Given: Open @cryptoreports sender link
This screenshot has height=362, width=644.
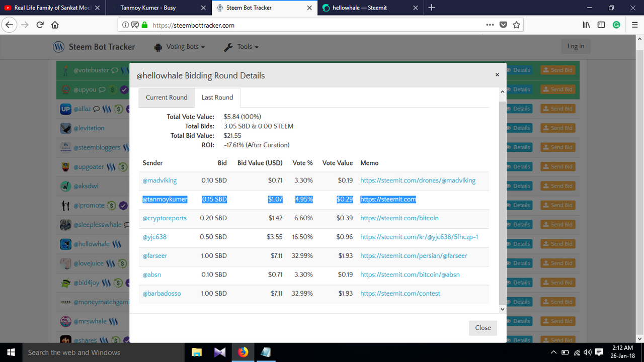Looking at the screenshot, I should [165, 218].
